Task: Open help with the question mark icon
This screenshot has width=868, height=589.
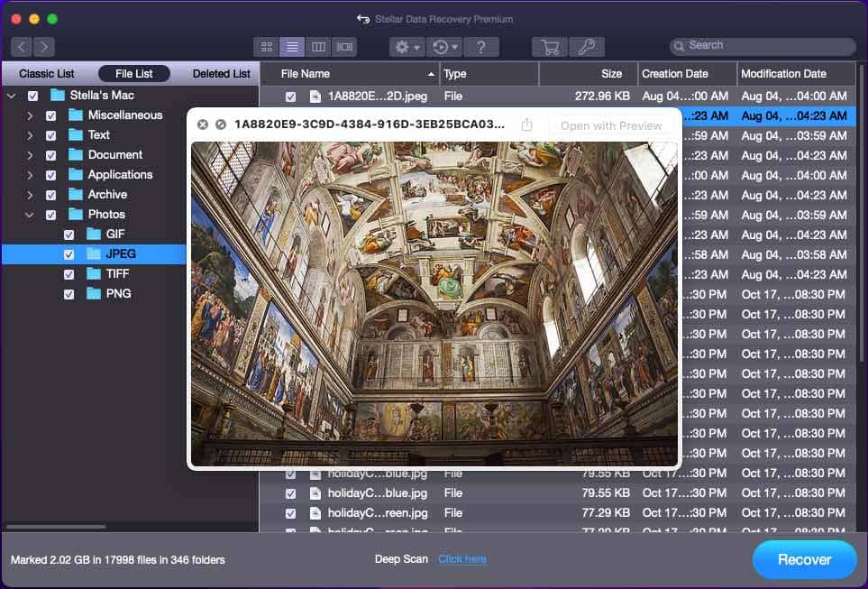Action: (x=481, y=47)
